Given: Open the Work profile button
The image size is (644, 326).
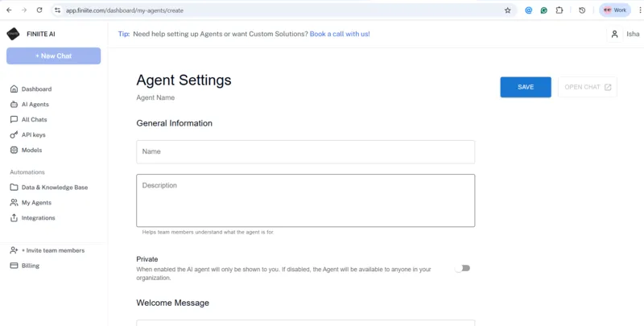Looking at the screenshot, I should click(x=615, y=10).
